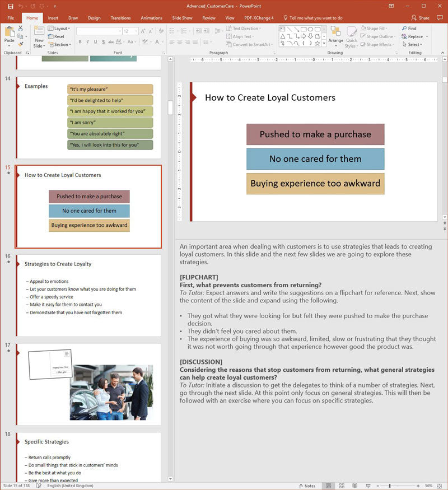The height and width of the screenshot is (490, 448).
Task: Switch to the Animations tab
Action: [x=152, y=18]
